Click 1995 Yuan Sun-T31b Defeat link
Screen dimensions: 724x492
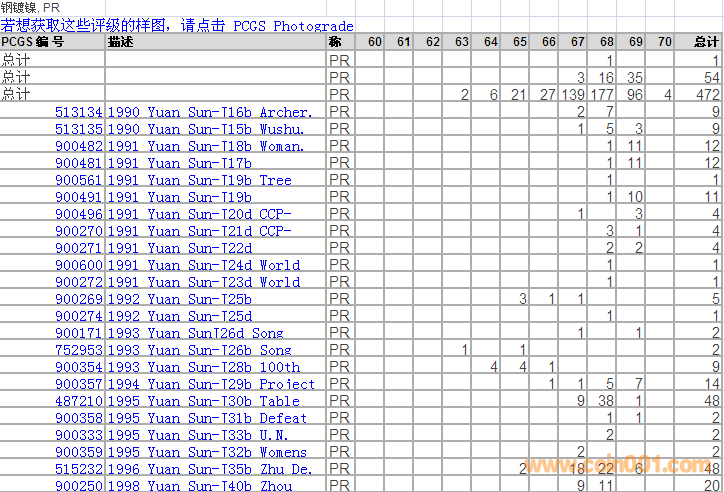coord(207,418)
